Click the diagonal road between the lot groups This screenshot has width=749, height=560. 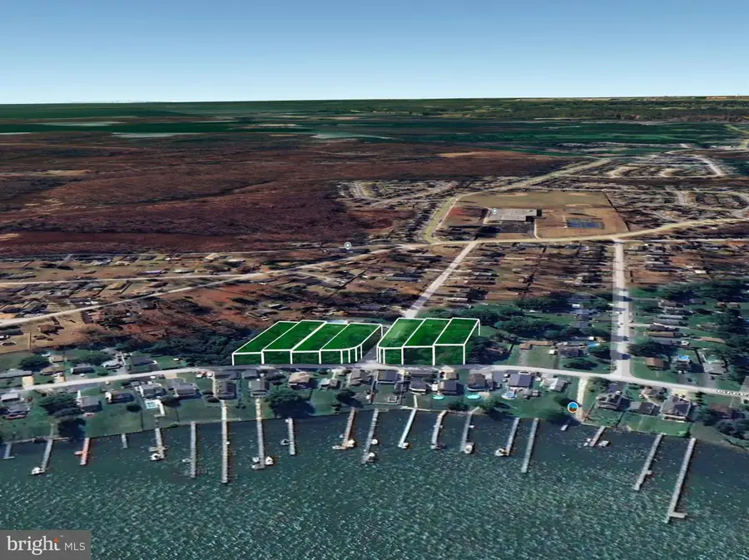(x=439, y=279)
